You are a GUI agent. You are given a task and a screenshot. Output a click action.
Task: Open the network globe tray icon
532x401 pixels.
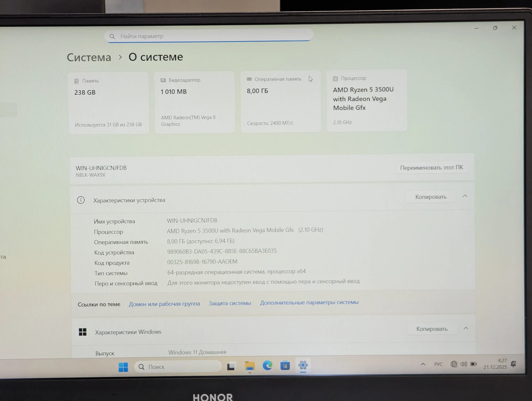coord(454,364)
